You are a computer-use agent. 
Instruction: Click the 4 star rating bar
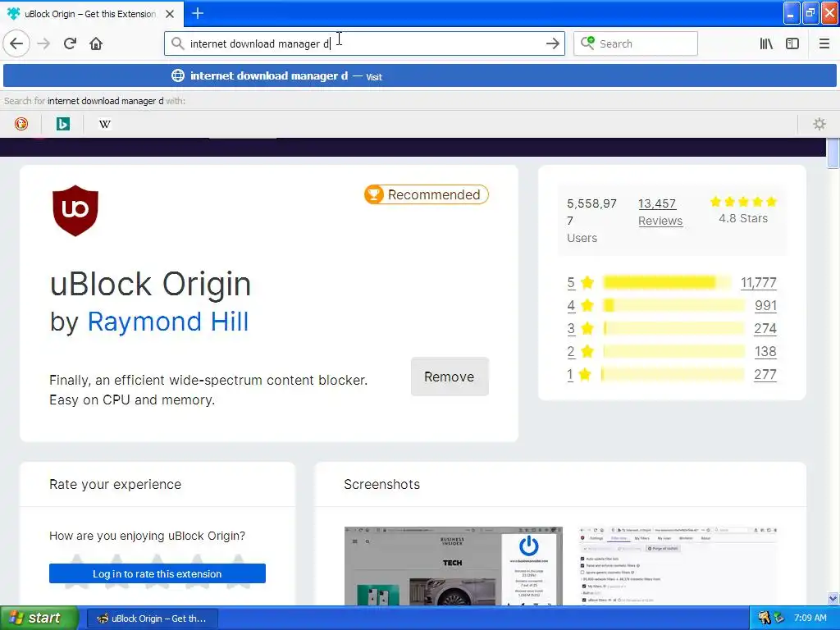coord(674,305)
